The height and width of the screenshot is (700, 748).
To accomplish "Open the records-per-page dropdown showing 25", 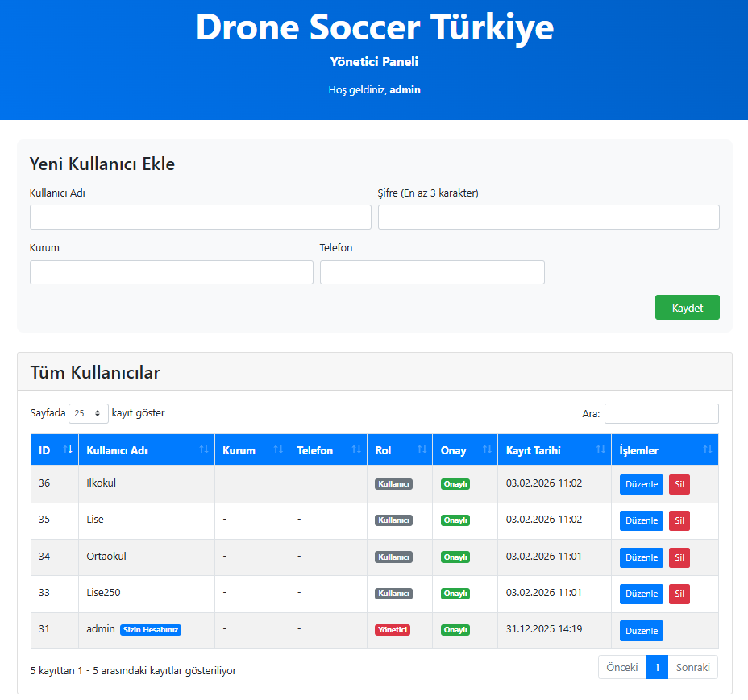I will [88, 412].
